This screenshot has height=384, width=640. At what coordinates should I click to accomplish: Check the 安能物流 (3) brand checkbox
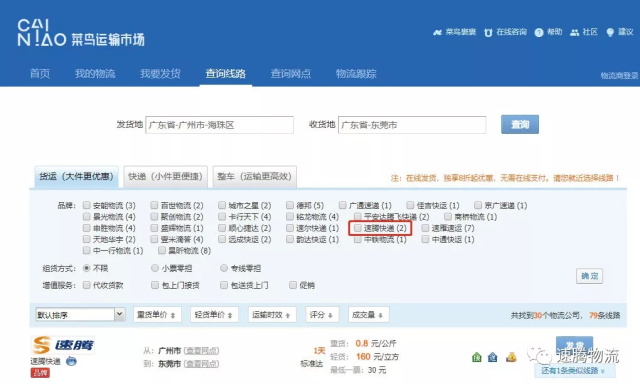(87, 205)
